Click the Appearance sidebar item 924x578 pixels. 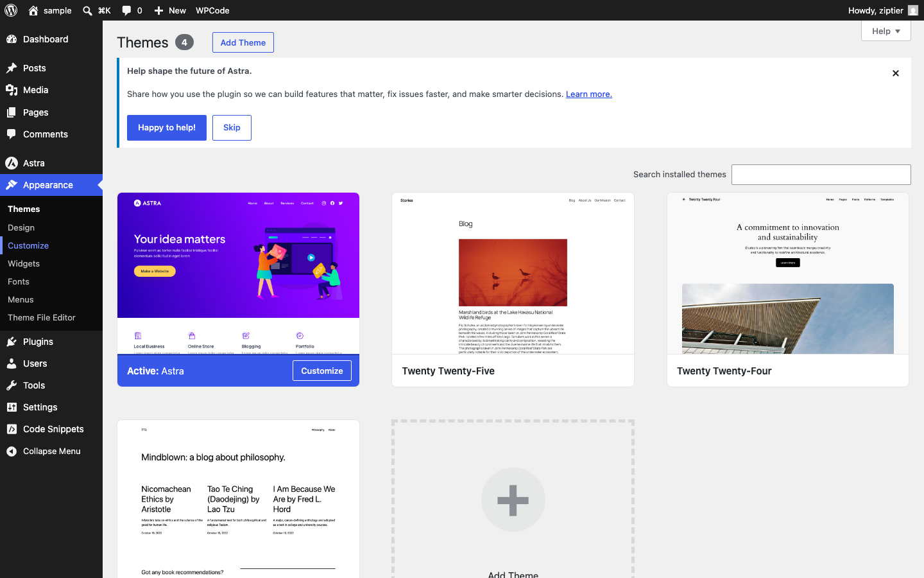click(51, 185)
